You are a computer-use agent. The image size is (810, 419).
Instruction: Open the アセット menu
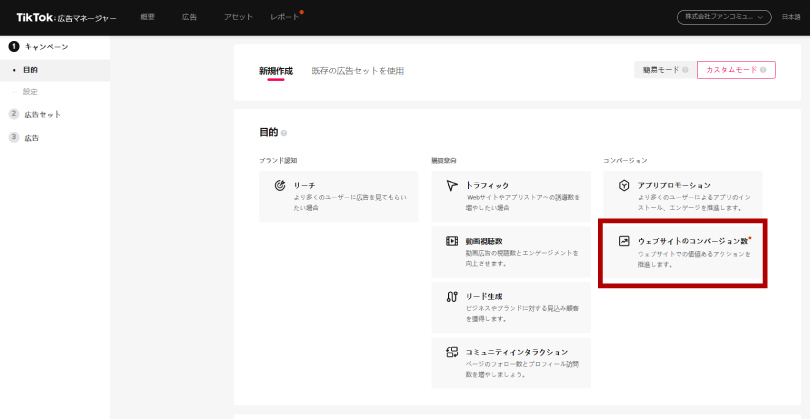coord(238,17)
